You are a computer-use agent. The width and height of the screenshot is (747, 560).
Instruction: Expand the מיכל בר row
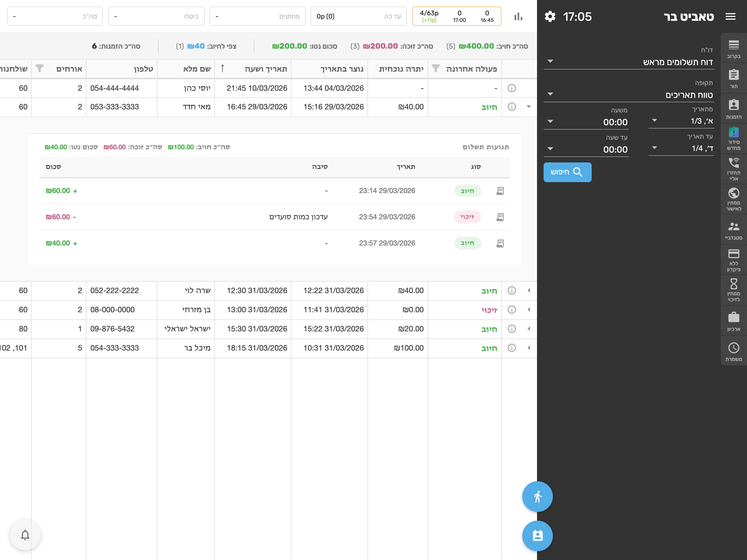tap(529, 348)
